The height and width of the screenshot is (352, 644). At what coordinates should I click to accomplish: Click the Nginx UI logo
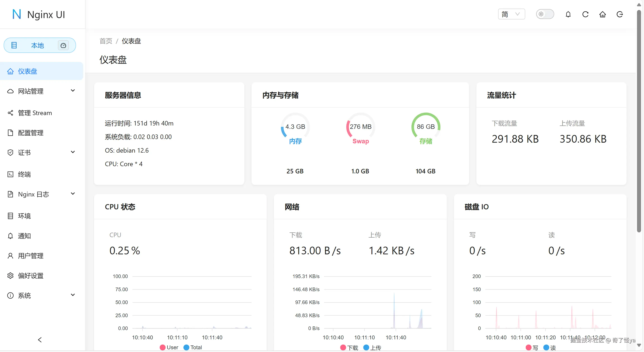pos(39,14)
